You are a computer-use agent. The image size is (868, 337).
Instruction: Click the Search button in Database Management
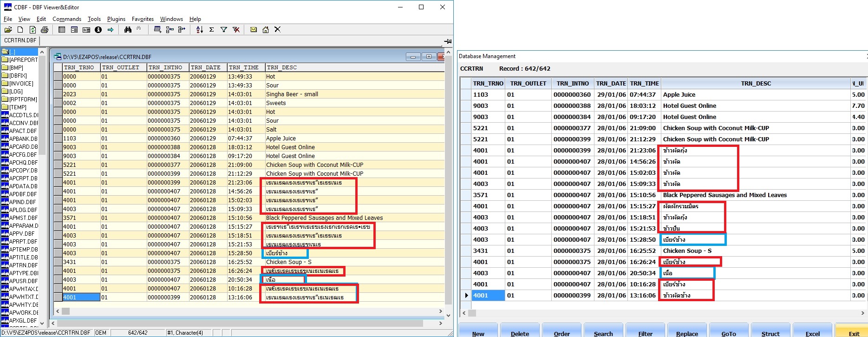pos(603,331)
